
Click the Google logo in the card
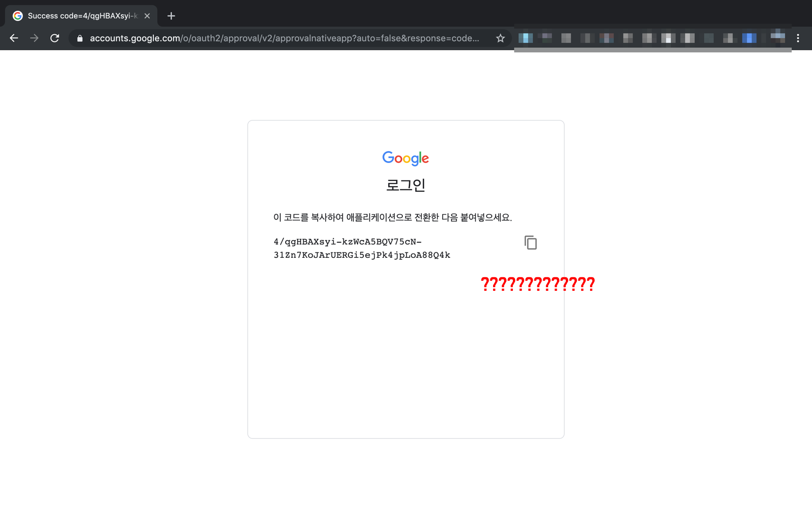(406, 158)
